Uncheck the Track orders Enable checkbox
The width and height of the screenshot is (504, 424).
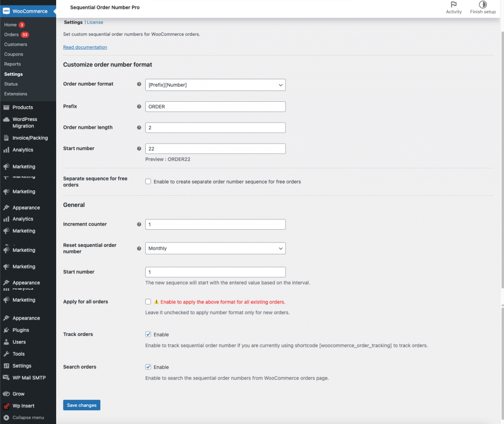pos(148,334)
